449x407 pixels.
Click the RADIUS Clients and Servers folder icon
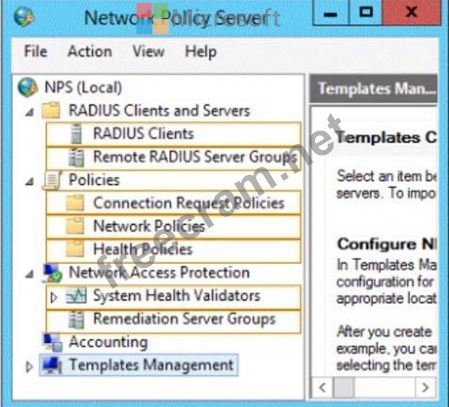pyautogui.click(x=51, y=111)
